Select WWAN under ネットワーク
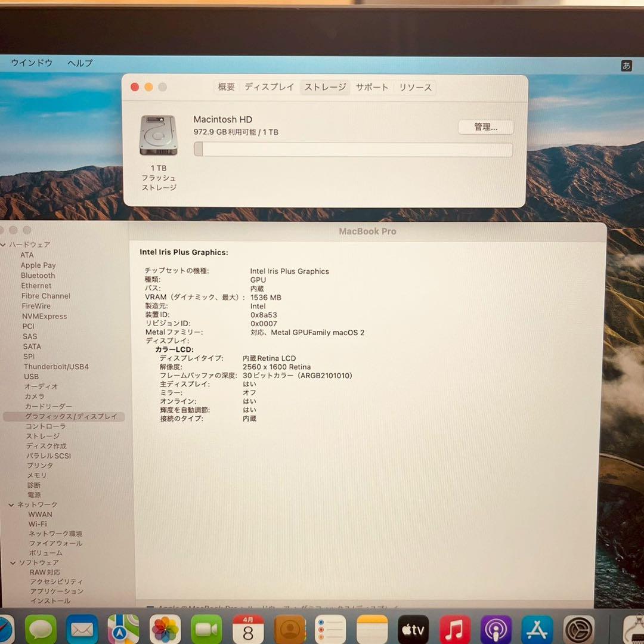 [x=41, y=514]
